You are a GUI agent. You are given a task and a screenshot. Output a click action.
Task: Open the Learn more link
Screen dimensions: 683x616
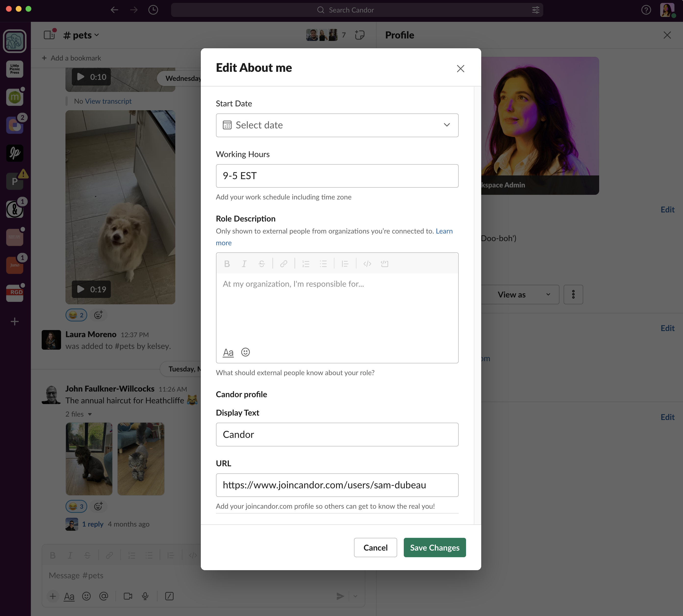444,231
